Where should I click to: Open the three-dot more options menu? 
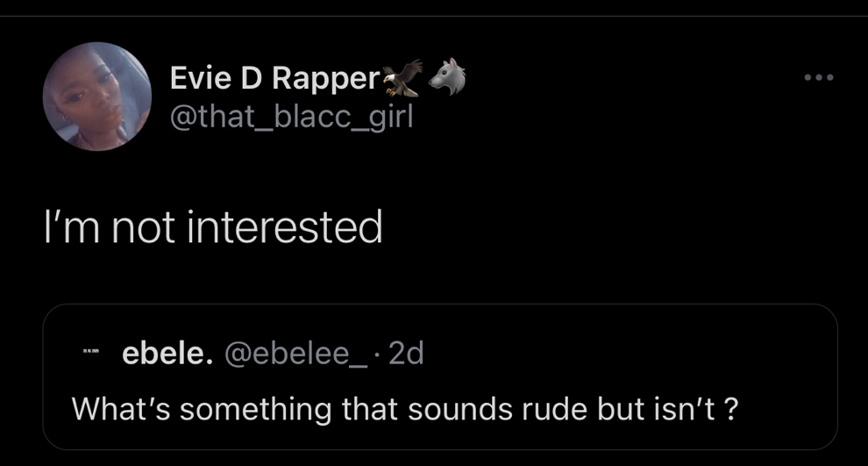click(x=819, y=78)
